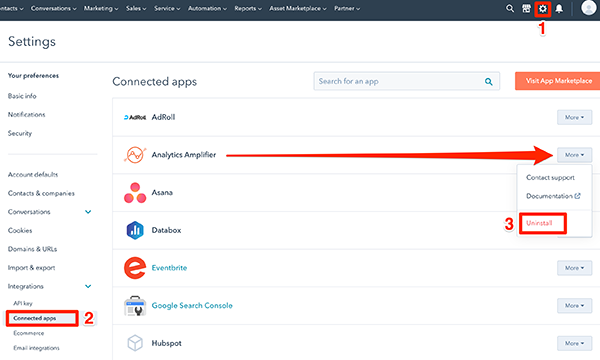The image size is (600, 360).
Task: Open More dropdown for Google Search Console
Action: [x=574, y=306]
